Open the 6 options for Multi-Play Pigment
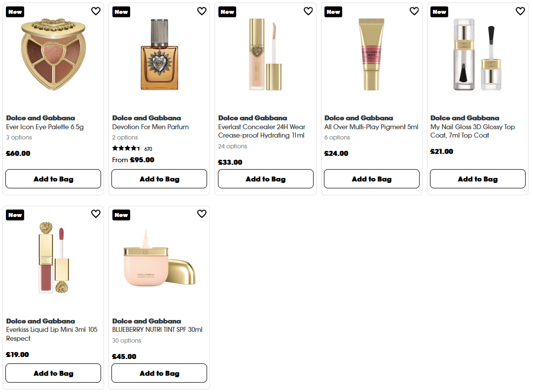Image resolution: width=533 pixels, height=392 pixels. tap(336, 137)
